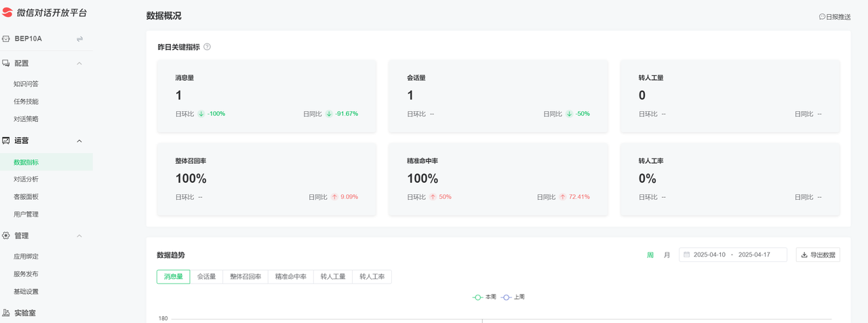The height and width of the screenshot is (323, 868).
Task: Click the download icon on 导出数据 button
Action: pos(804,255)
